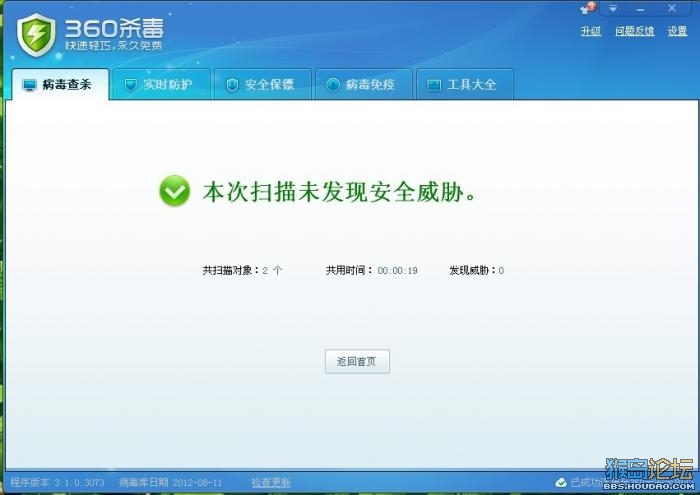The height and width of the screenshot is (495, 700).
Task: Click the skin-change shirt icon with badge
Action: click(588, 8)
